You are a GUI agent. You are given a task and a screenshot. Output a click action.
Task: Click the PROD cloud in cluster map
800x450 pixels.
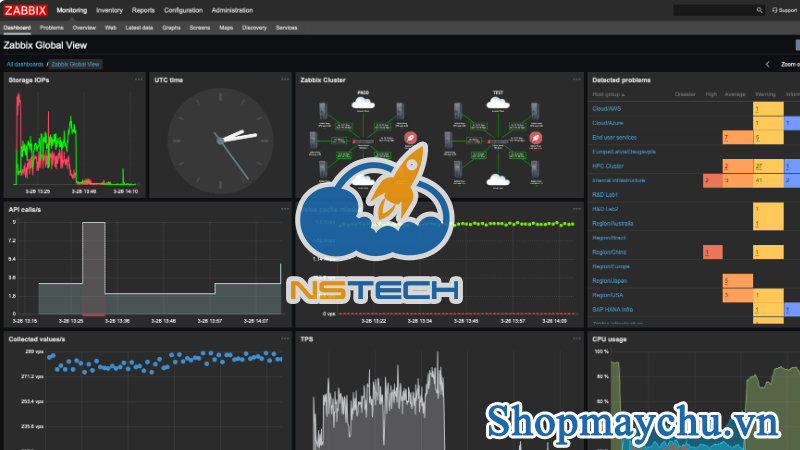[363, 101]
